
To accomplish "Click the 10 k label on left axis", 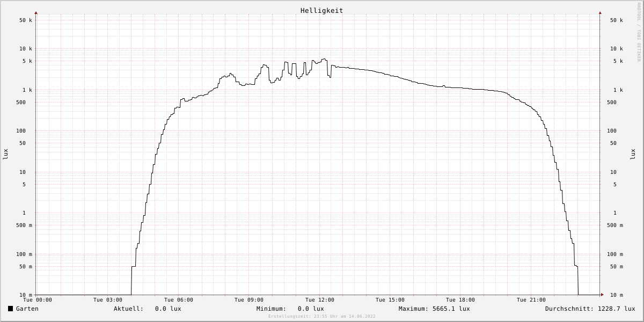I will (x=26, y=49).
